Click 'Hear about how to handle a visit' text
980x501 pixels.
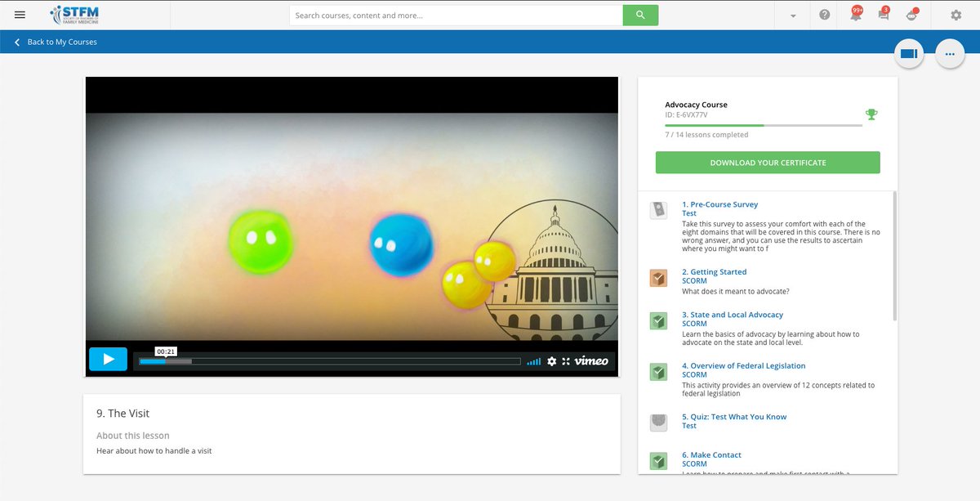154,451
